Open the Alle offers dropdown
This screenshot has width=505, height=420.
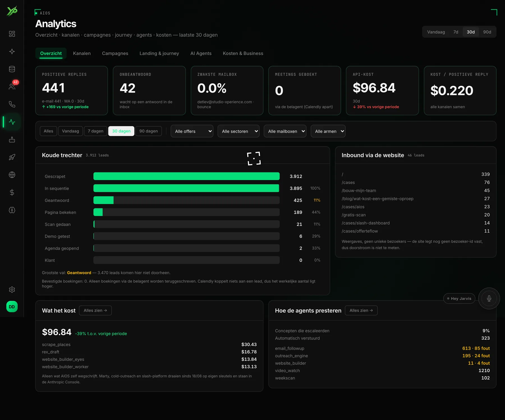tap(192, 131)
